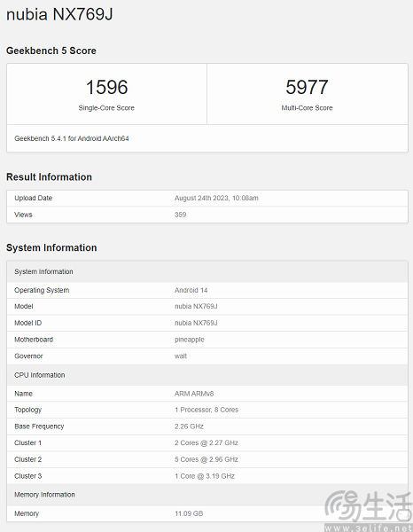
Task: Click the 'Model' row label
Action: (24, 307)
